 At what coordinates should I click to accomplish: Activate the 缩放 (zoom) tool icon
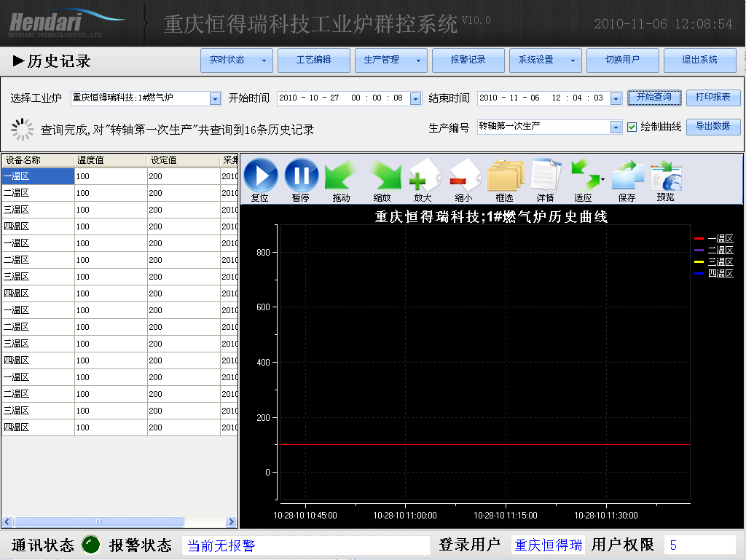[382, 176]
